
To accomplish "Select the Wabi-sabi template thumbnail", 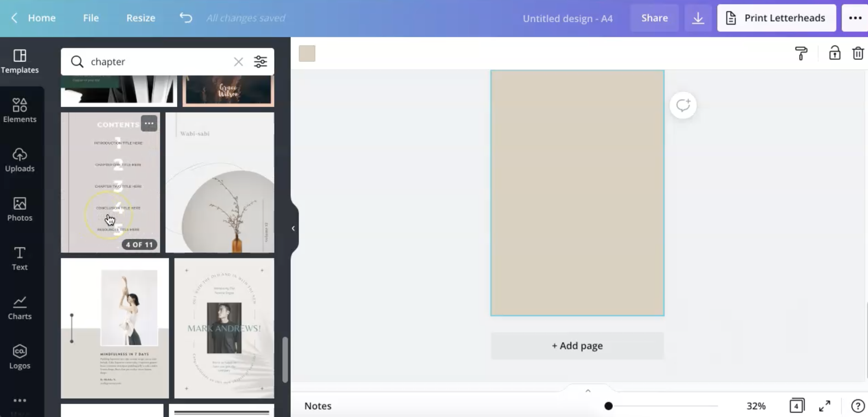I will 220,182.
